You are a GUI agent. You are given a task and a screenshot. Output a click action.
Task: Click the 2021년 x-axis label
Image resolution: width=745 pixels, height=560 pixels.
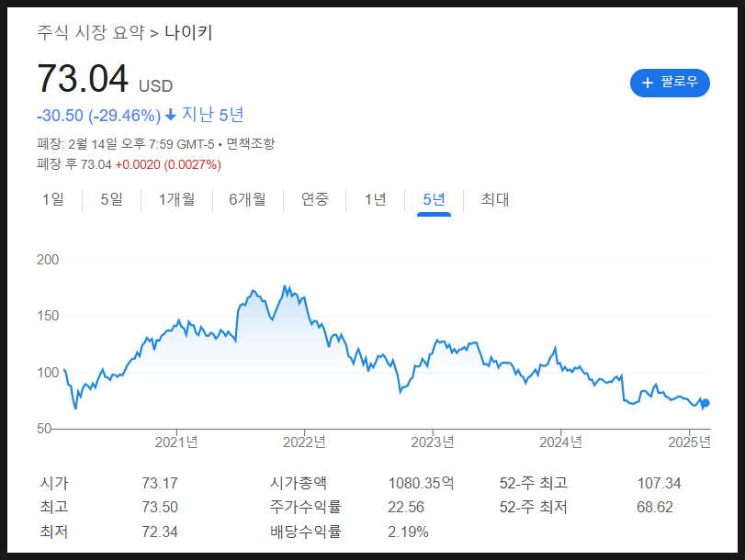point(176,442)
